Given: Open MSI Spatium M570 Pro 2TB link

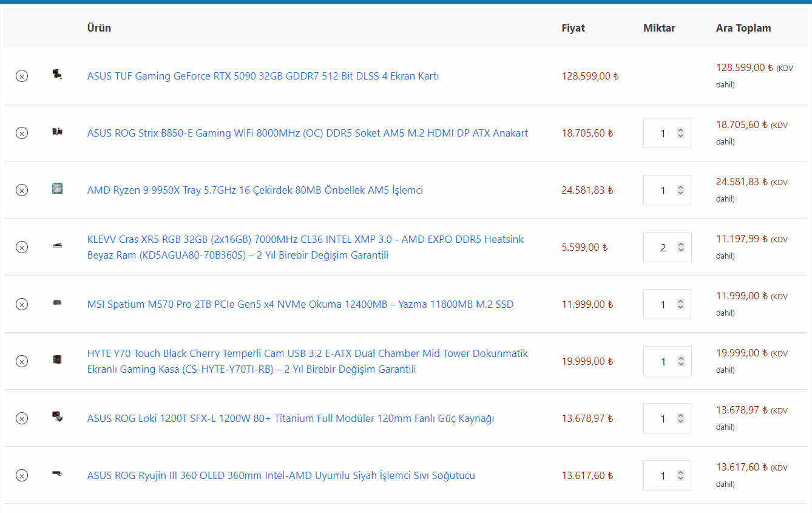Looking at the screenshot, I should [x=300, y=304].
